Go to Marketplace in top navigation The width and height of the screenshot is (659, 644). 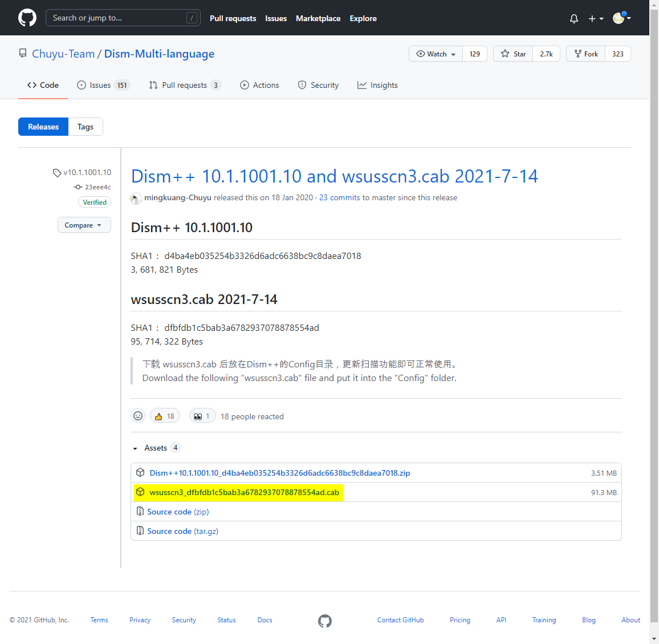point(318,18)
